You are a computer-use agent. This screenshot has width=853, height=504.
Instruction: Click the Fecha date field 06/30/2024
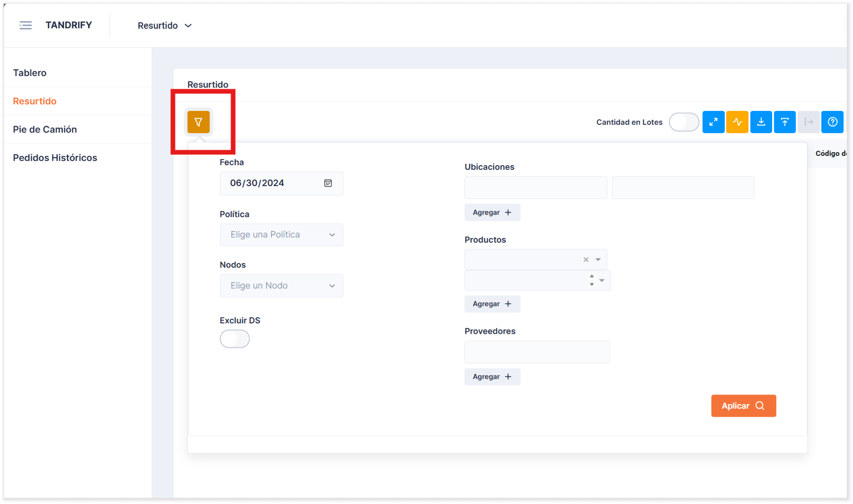[281, 184]
